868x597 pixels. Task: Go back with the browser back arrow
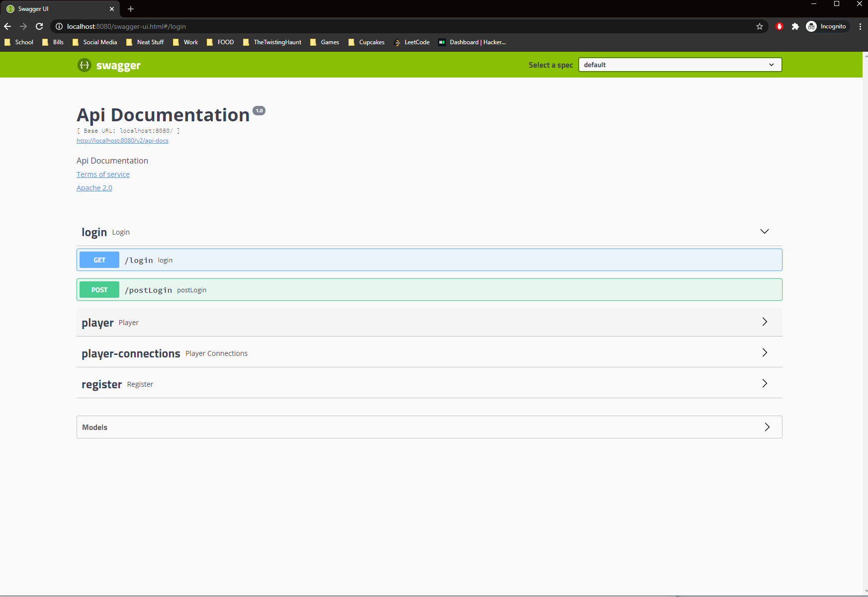coord(7,26)
